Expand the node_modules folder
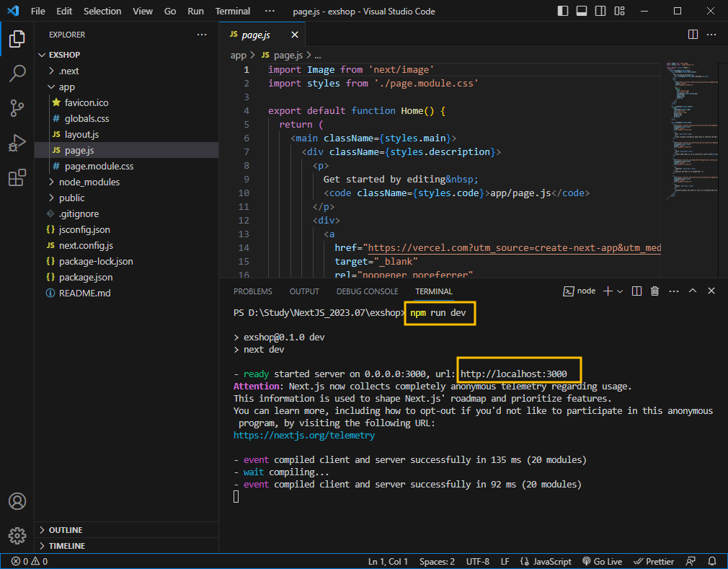Viewport: 728px width, 569px height. [x=126, y=182]
